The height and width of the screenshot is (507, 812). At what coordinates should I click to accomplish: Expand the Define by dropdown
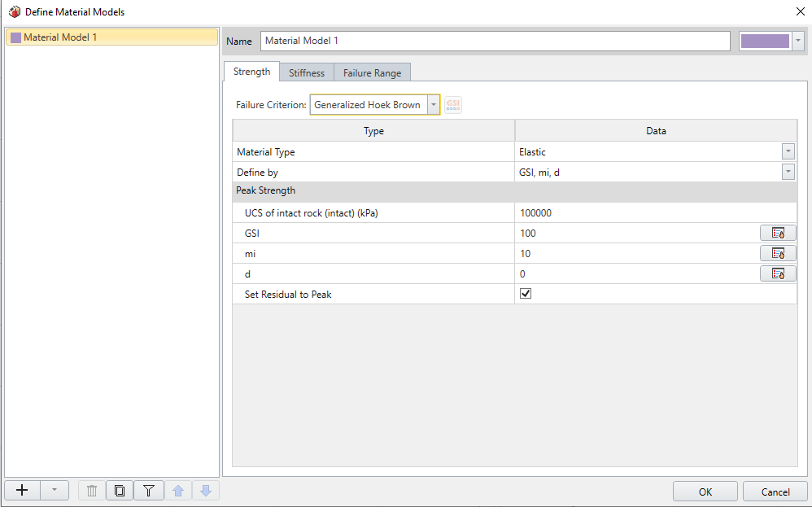[787, 171]
